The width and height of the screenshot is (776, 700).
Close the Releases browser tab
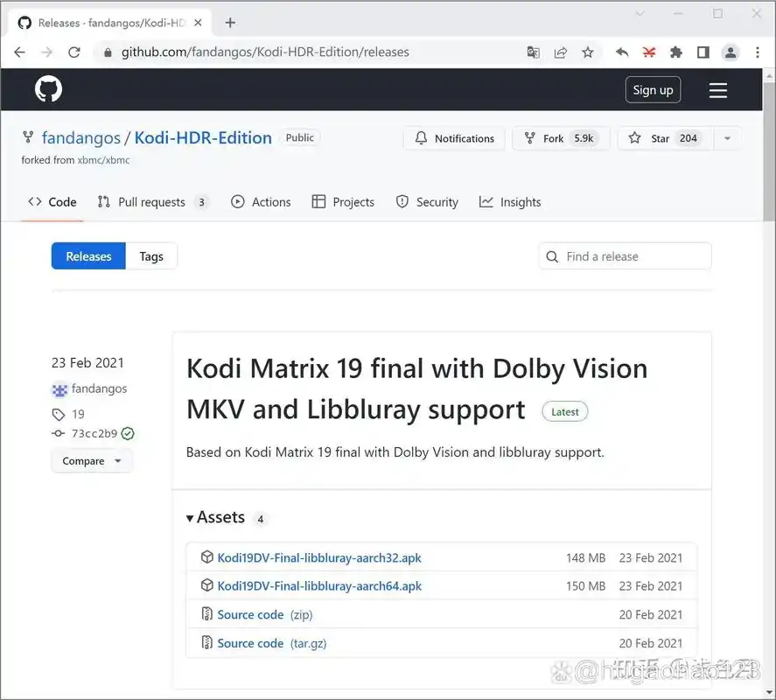point(198,23)
